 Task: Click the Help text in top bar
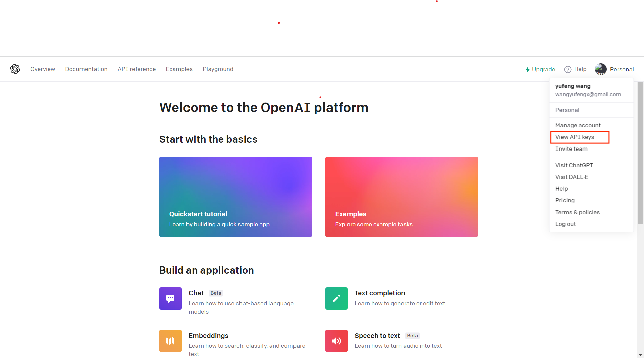(x=580, y=69)
